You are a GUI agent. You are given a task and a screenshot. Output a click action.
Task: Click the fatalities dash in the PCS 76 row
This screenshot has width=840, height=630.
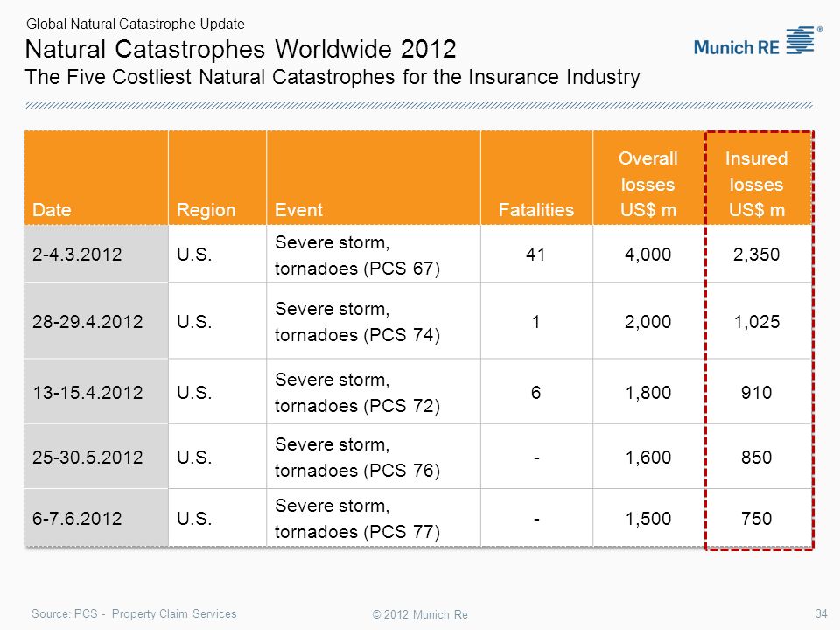coord(536,458)
